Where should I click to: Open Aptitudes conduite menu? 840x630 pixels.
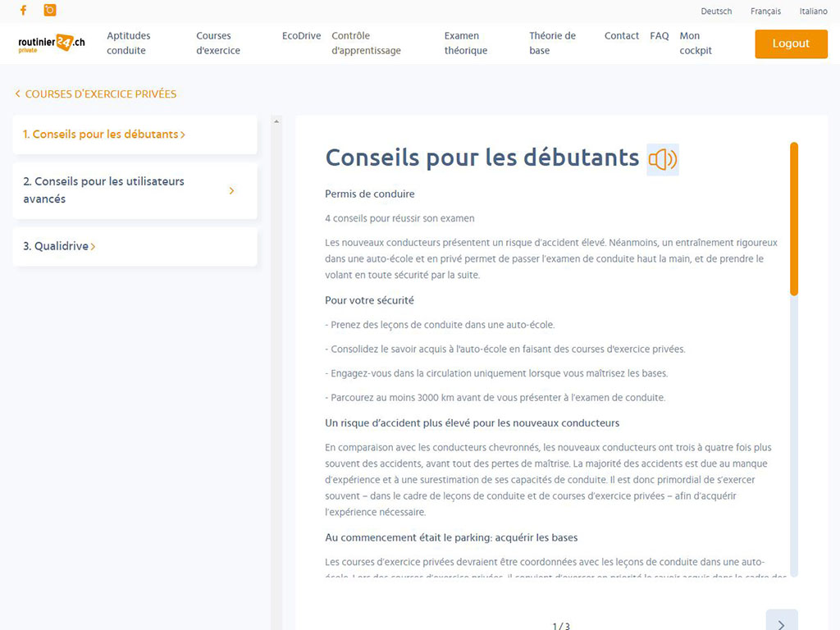[x=129, y=43]
